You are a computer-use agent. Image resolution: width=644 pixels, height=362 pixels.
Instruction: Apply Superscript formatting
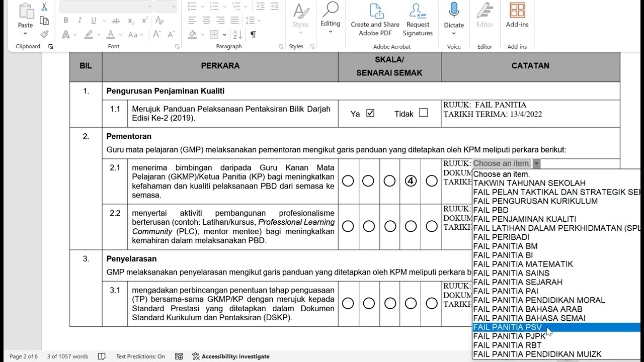pos(145,21)
